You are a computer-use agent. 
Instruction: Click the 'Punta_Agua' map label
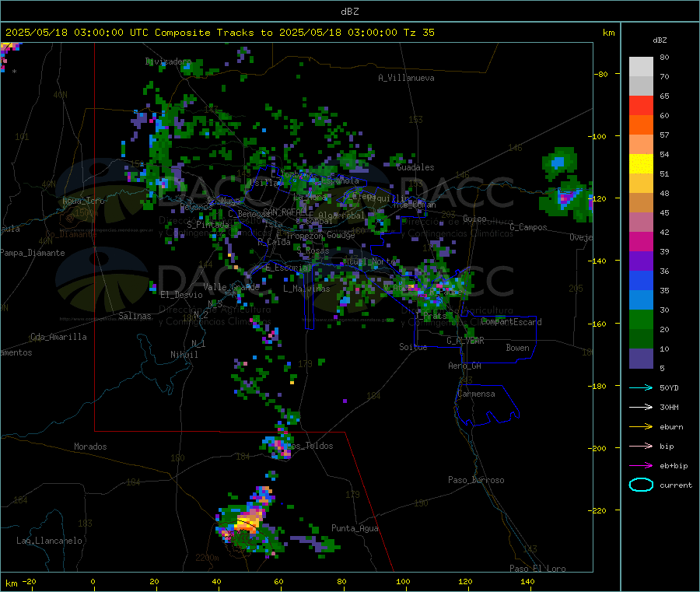355,528
